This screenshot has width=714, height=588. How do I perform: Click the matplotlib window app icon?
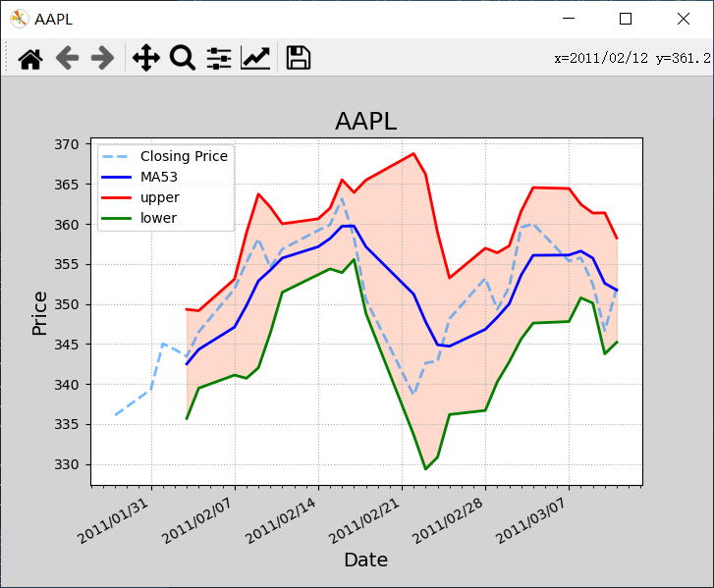[x=19, y=19]
